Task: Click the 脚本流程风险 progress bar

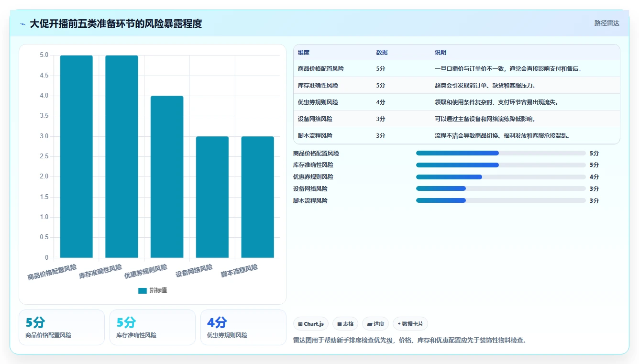Action: tap(501, 201)
